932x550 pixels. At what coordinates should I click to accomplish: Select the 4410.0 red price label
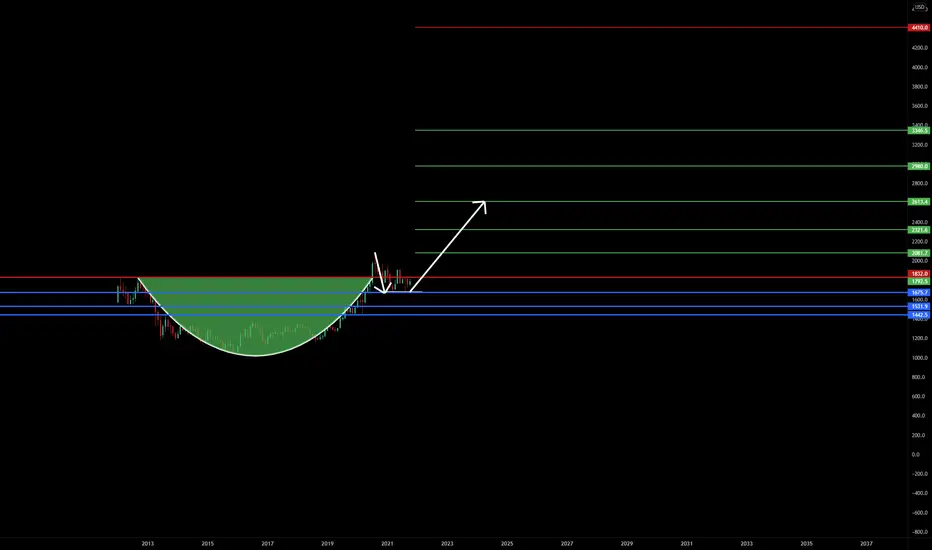(919, 28)
